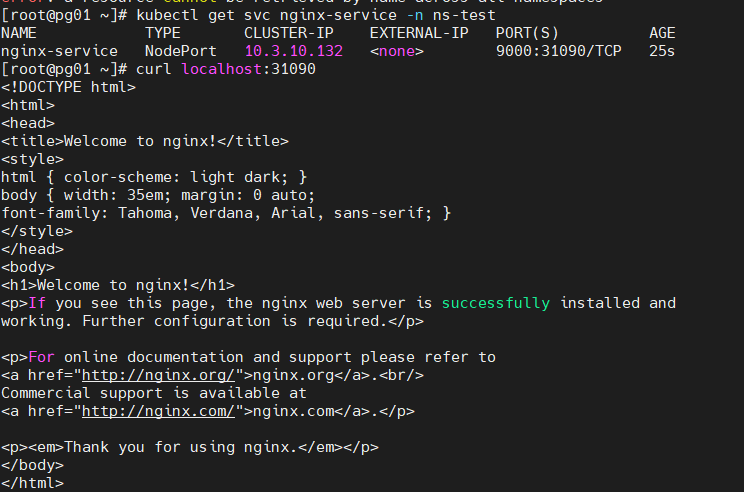Click the For online documentation line
The width and height of the screenshot is (744, 492).
tap(248, 357)
